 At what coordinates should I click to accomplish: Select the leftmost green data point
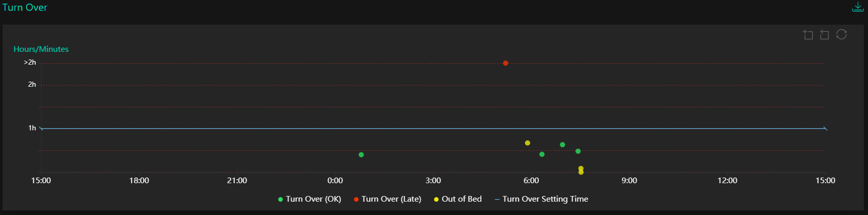coord(361,154)
